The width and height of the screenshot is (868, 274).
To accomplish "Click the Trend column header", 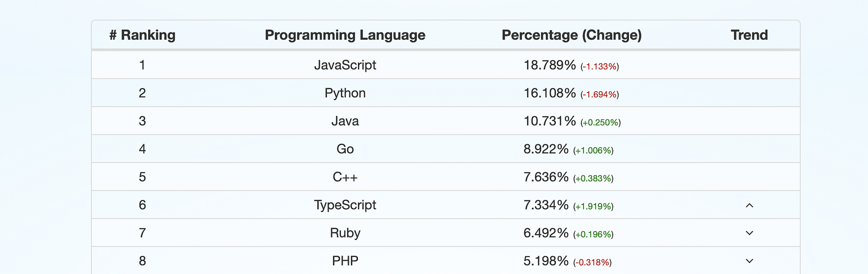I will 749,35.
